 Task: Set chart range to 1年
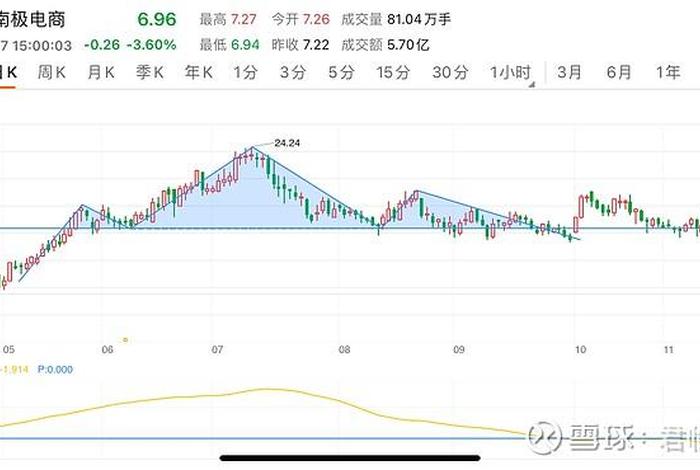(667, 72)
